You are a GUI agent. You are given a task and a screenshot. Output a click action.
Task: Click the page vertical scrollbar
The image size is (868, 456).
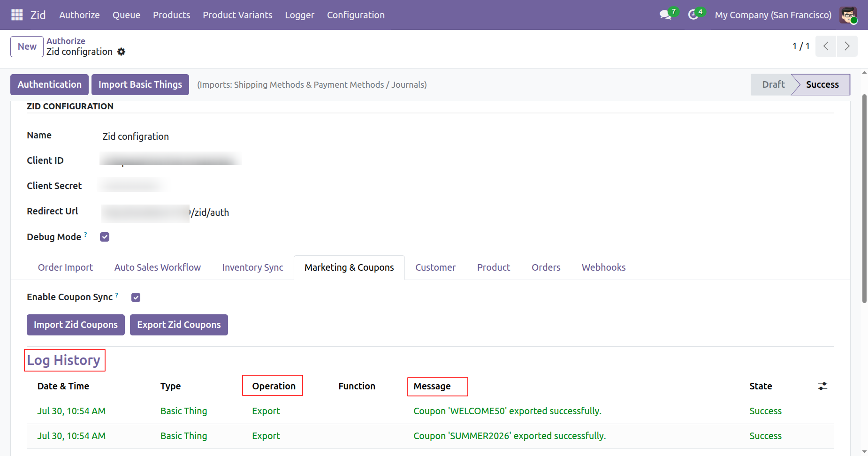coord(864,198)
